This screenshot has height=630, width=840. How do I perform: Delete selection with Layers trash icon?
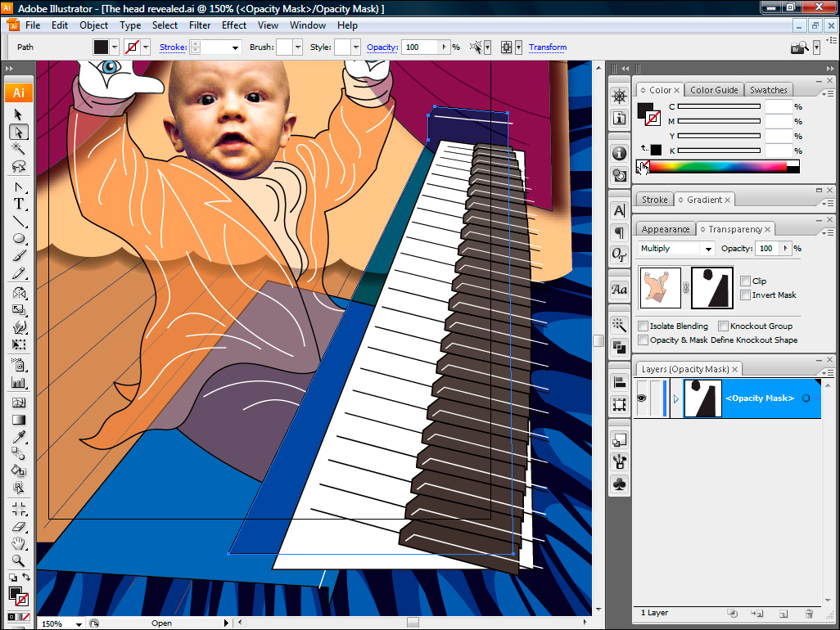pos(808,613)
